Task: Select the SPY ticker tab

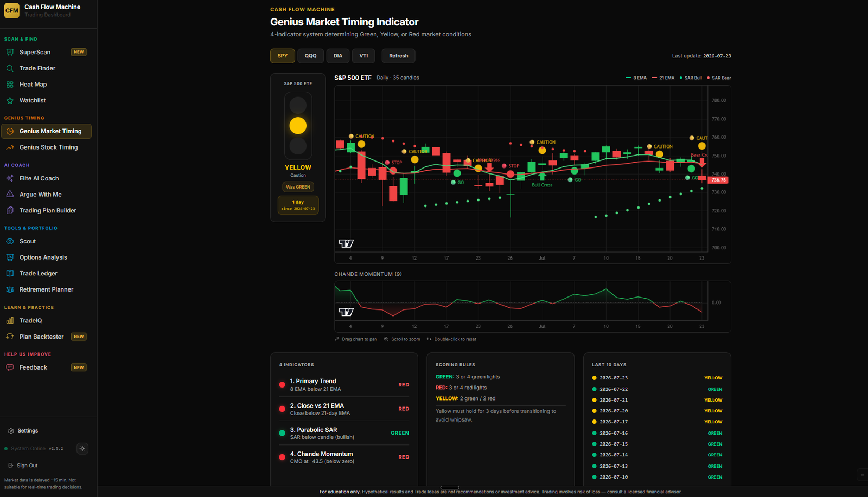Action: pos(283,56)
